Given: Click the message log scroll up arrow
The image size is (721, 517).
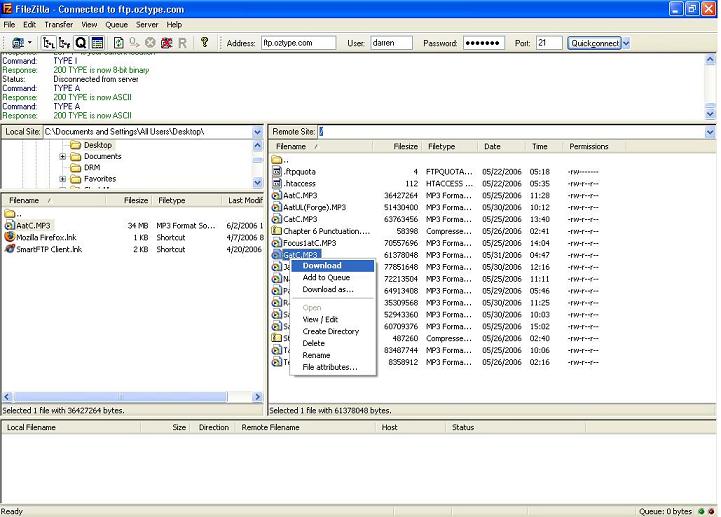Looking at the screenshot, I should coord(710,59).
